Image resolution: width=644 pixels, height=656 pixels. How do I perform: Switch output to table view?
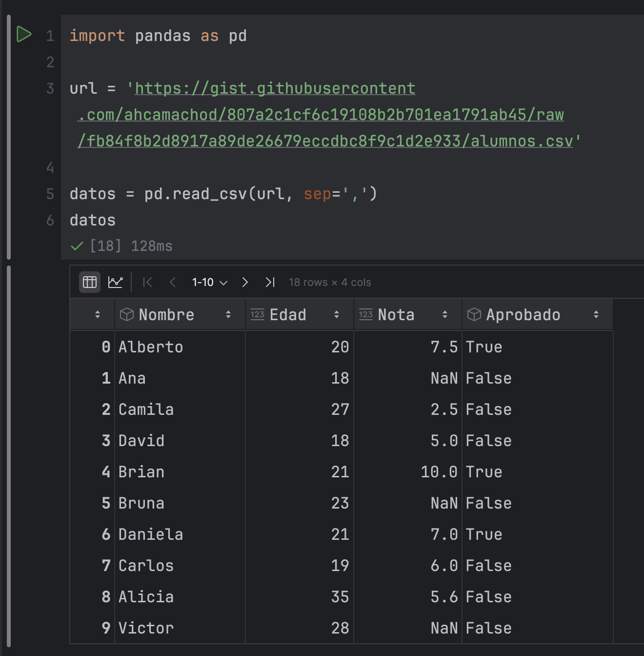tap(90, 282)
